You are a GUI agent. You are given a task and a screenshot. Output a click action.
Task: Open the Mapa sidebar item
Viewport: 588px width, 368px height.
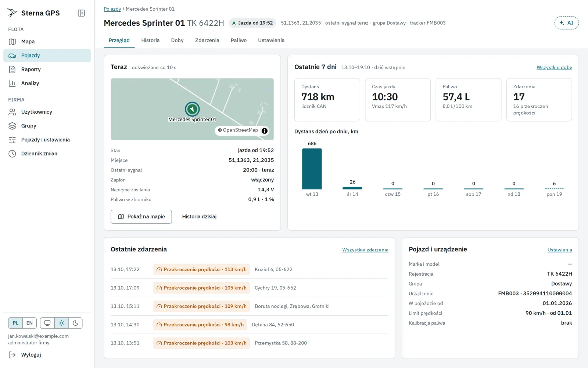[x=47, y=42]
